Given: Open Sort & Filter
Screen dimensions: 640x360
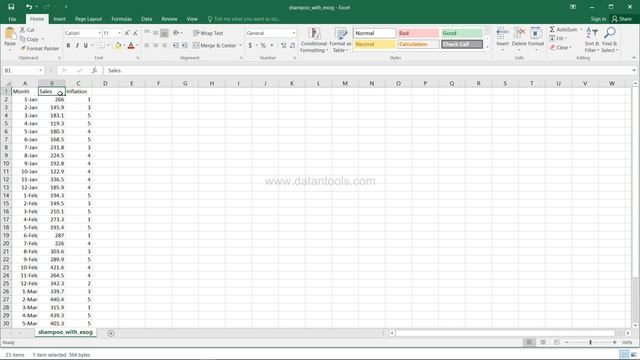Looking at the screenshot, I should pos(591,40).
